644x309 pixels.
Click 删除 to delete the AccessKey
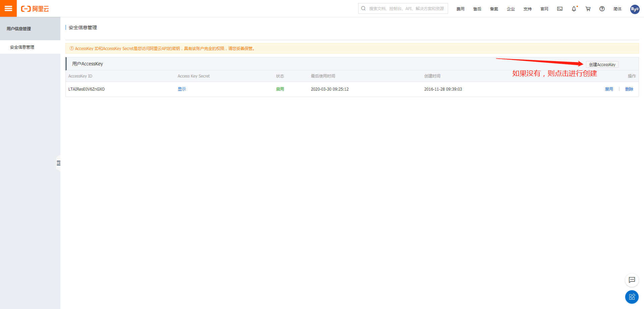pos(629,89)
